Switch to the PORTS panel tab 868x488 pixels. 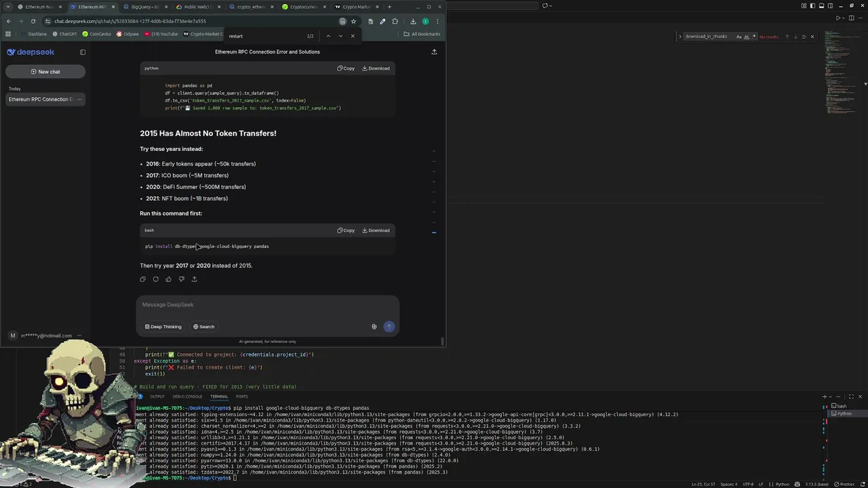[x=241, y=396]
